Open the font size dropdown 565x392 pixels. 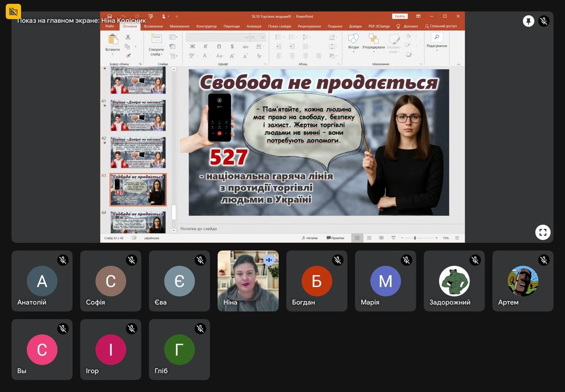click(263, 37)
